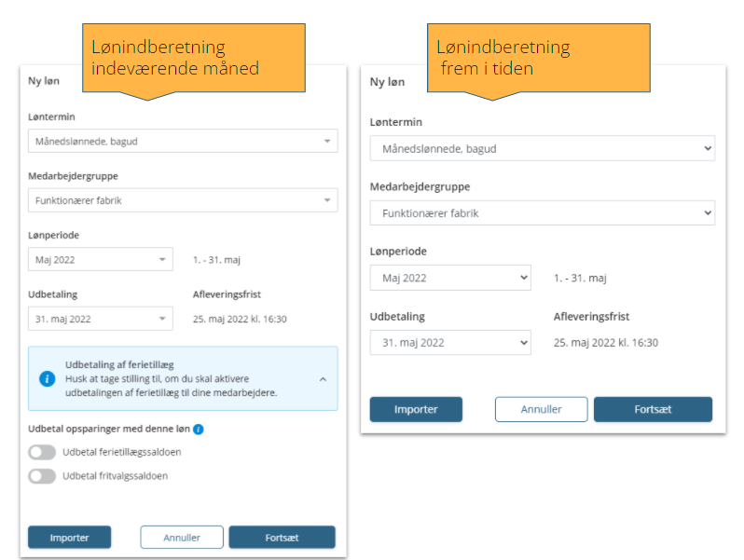The width and height of the screenshot is (744, 560).
Task: Open Udbetaling 31. maj 2022 dropdown left form
Action: (x=101, y=319)
